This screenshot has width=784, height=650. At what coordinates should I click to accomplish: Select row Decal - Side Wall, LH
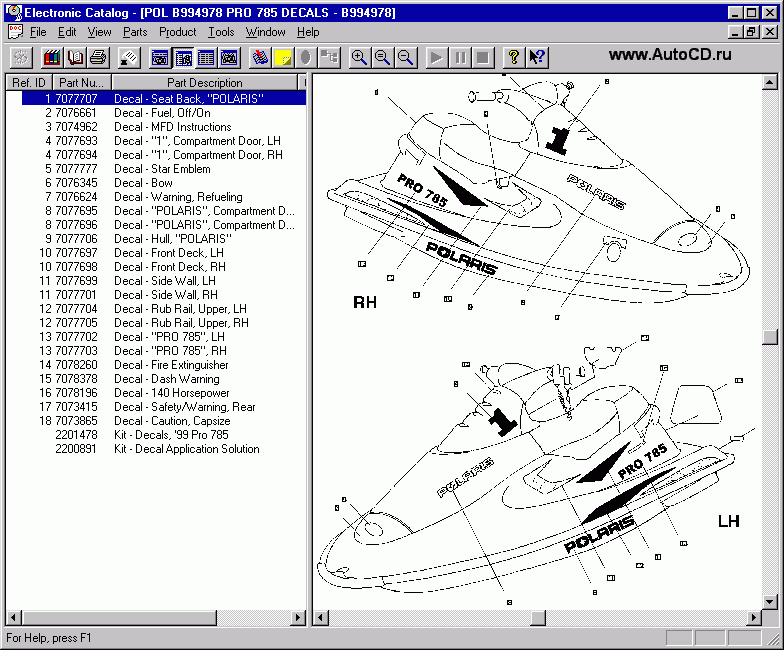[156, 281]
